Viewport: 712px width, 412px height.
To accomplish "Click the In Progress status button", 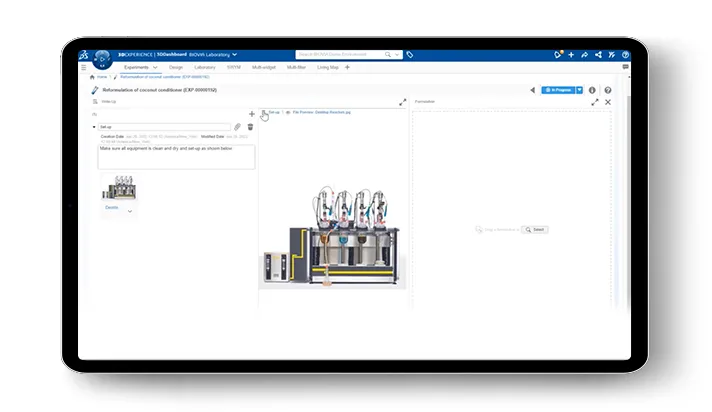I will pyautogui.click(x=559, y=90).
